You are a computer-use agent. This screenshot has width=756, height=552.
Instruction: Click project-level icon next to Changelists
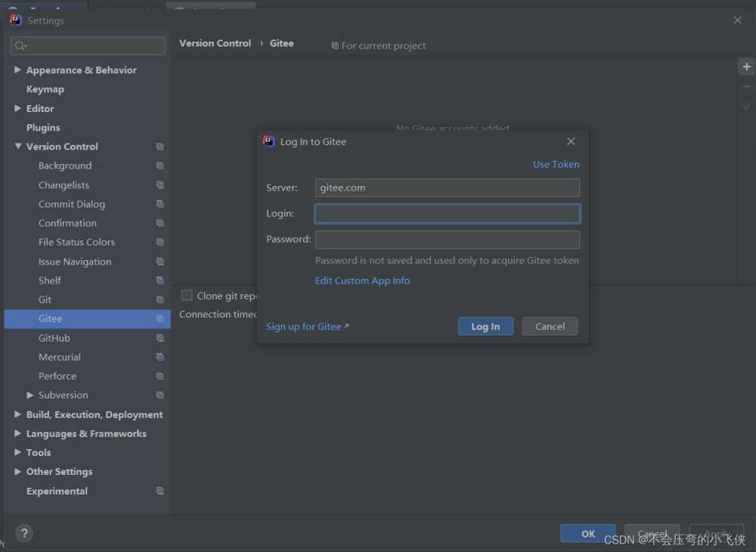point(160,185)
